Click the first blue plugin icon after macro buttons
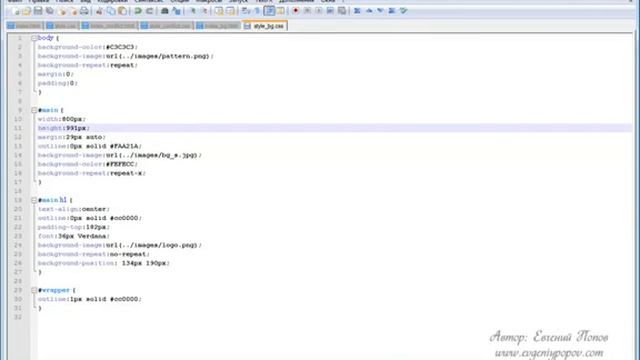Image resolution: width=640 pixels, height=360 pixels. (357, 11)
